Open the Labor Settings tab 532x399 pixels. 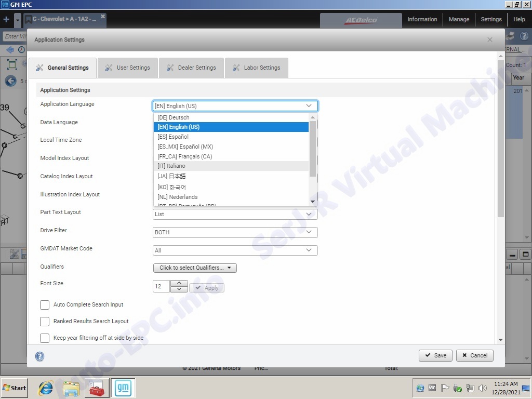(x=257, y=68)
